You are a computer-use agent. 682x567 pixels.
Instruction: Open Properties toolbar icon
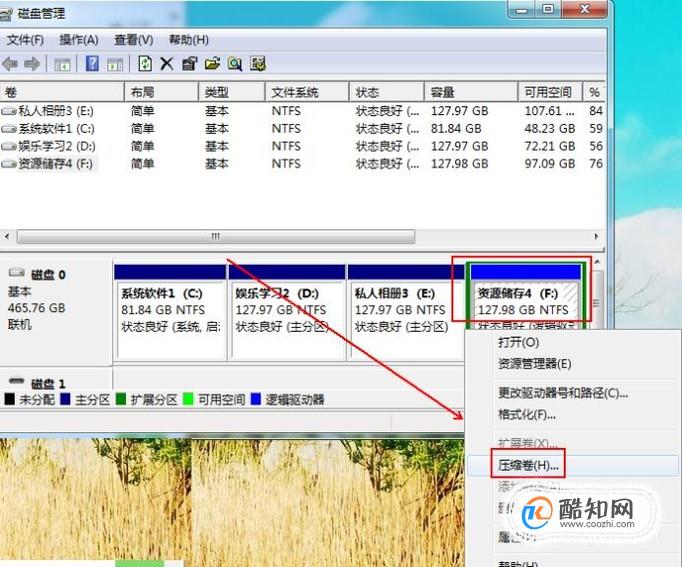click(x=189, y=64)
